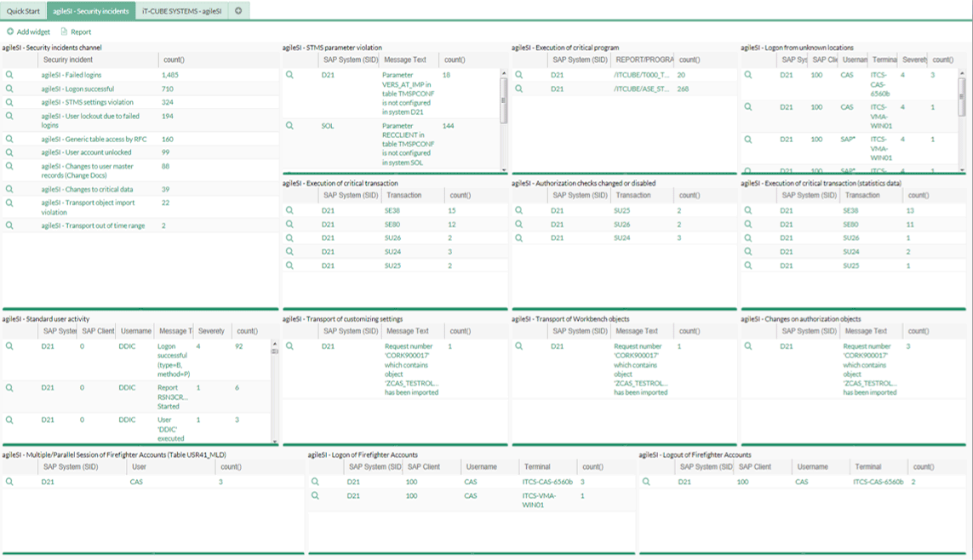The height and width of the screenshot is (560, 973).
Task: Click the Add widget button
Action: (x=30, y=31)
